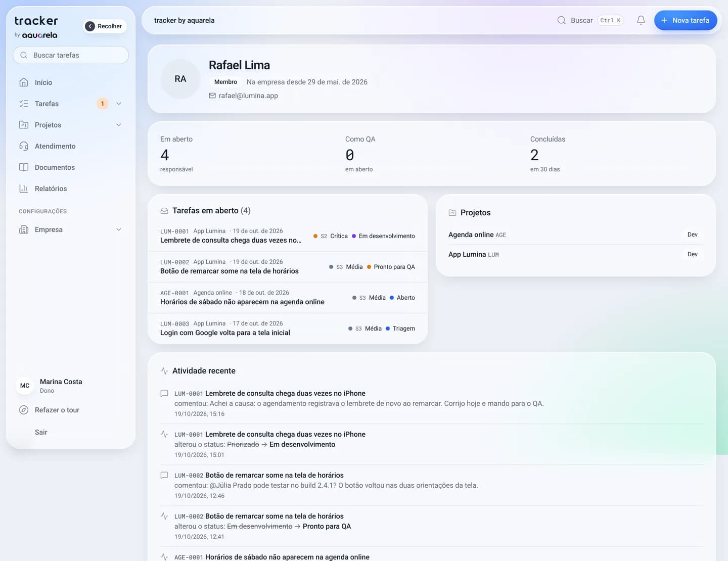
Task: Open the Em aberto count of 4
Action: (x=165, y=155)
